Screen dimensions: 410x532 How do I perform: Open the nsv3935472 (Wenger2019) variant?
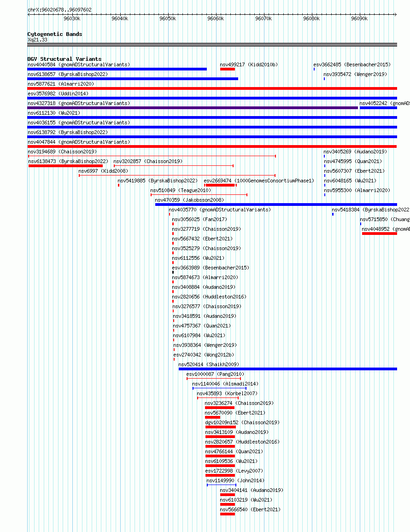pos(355,74)
